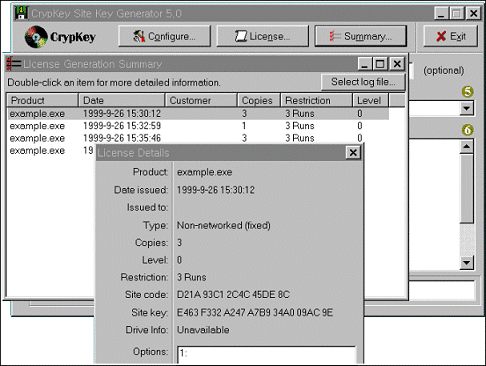Click scrollbar up arrow in main window
486x366 pixels.
pyautogui.click(x=467, y=146)
